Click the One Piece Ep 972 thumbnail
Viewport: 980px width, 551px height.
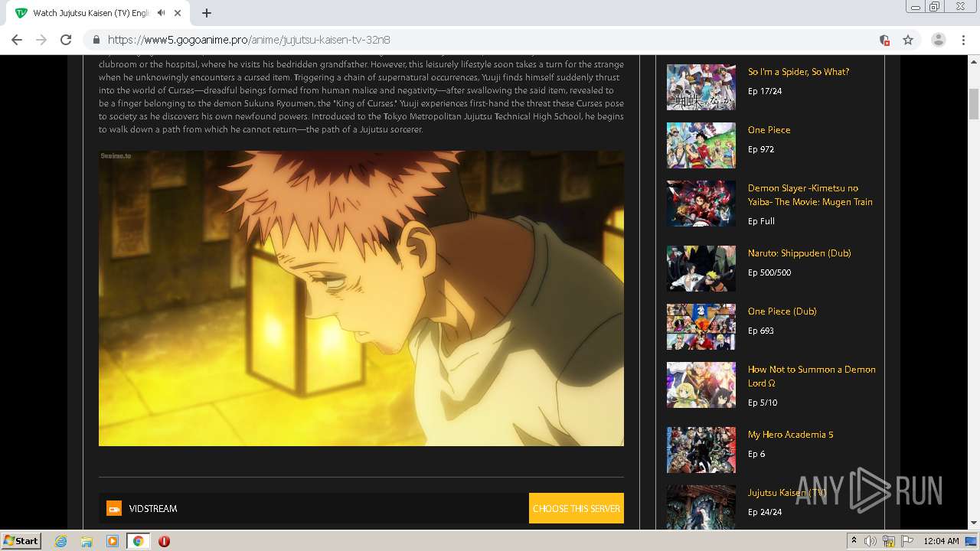click(x=701, y=145)
